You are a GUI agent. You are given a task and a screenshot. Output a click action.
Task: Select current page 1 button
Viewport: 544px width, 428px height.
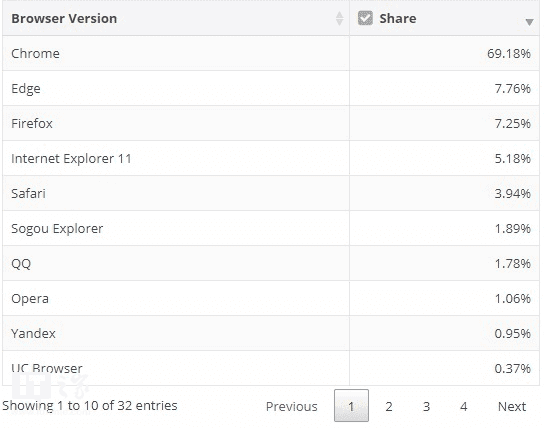coord(351,405)
